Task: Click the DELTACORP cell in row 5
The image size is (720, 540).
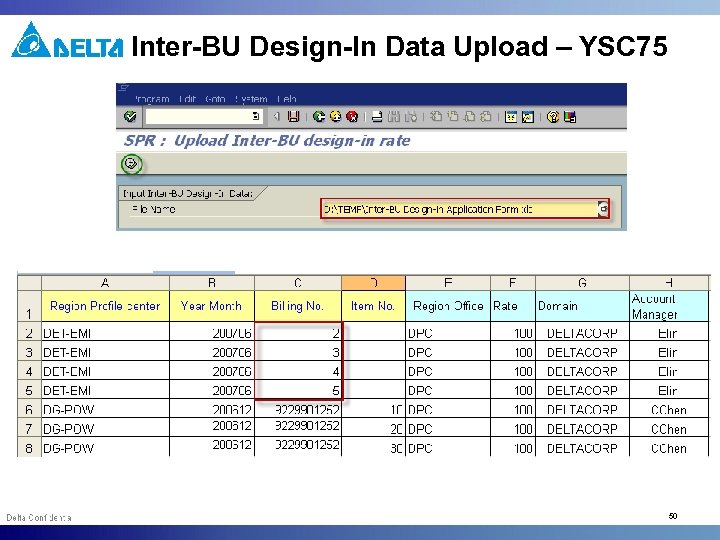Action: click(582, 390)
